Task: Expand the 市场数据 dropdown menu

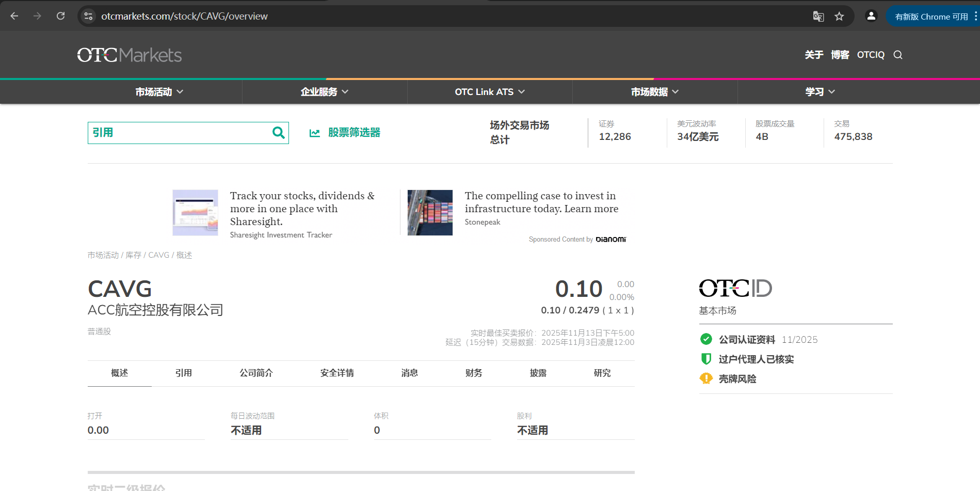Action: click(655, 92)
